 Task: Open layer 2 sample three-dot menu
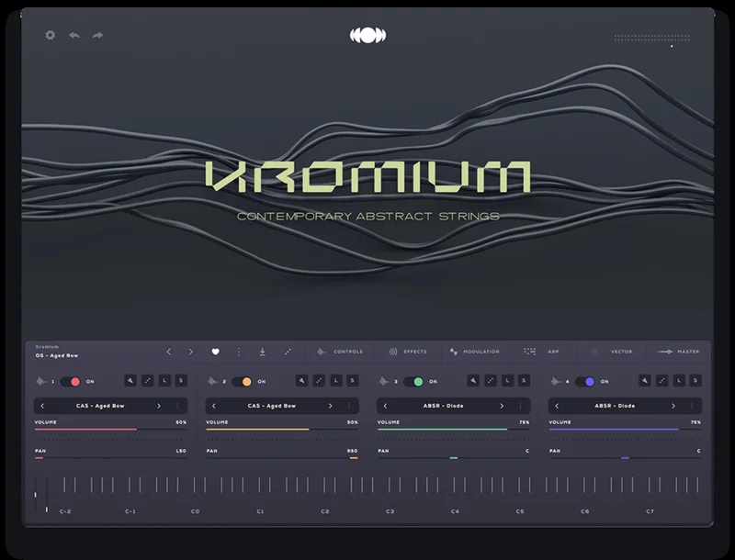point(349,406)
